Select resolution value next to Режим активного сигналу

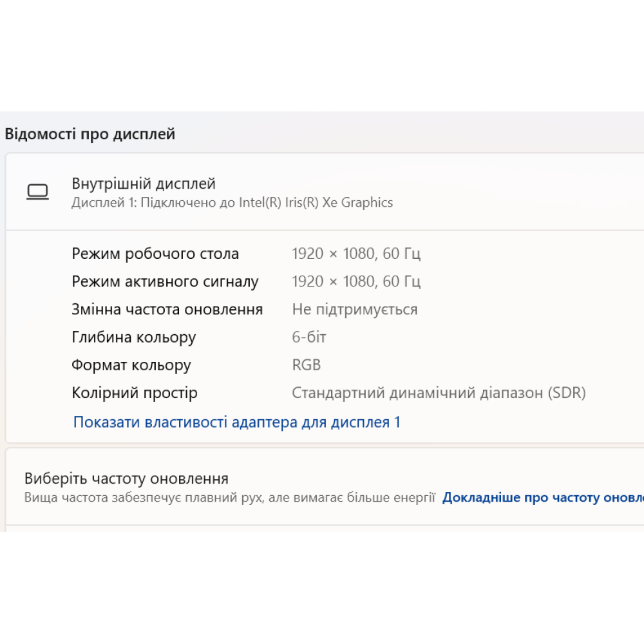pyautogui.click(x=356, y=281)
